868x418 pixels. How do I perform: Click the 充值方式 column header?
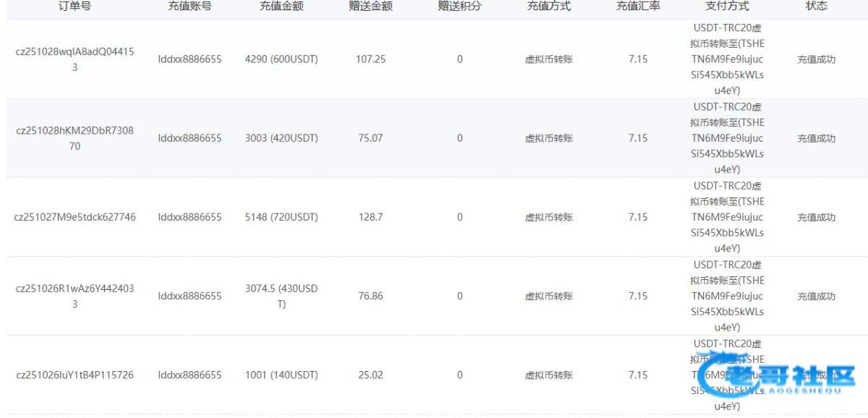[x=548, y=7]
